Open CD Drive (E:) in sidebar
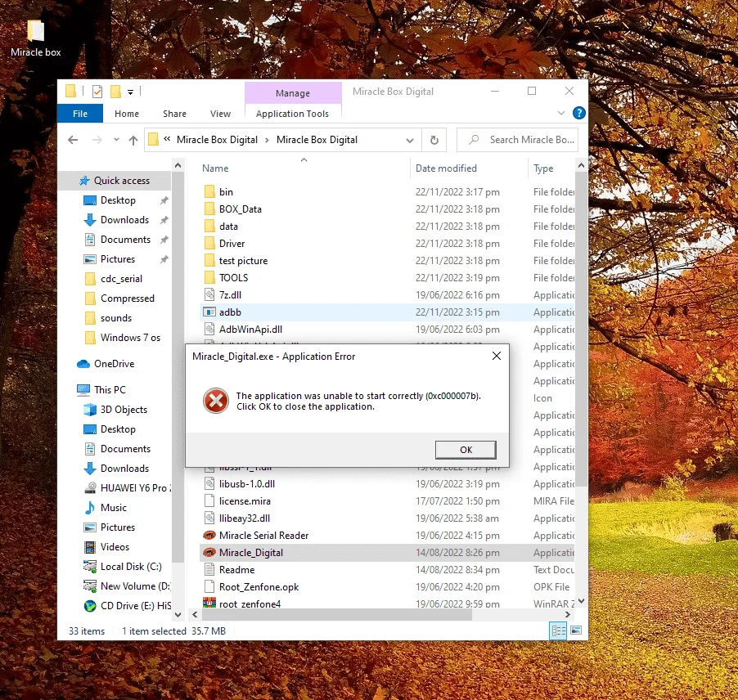Image resolution: width=738 pixels, height=700 pixels. tap(136, 606)
